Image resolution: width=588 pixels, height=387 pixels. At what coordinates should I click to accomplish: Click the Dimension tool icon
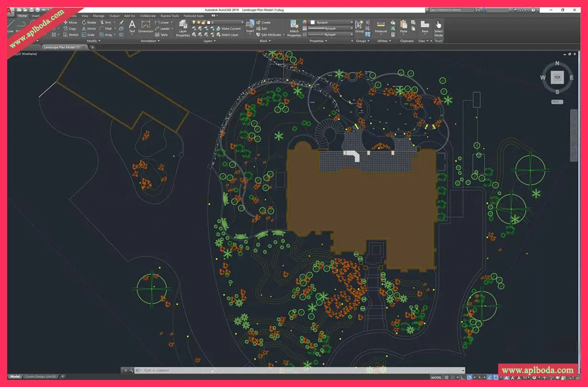click(x=146, y=25)
